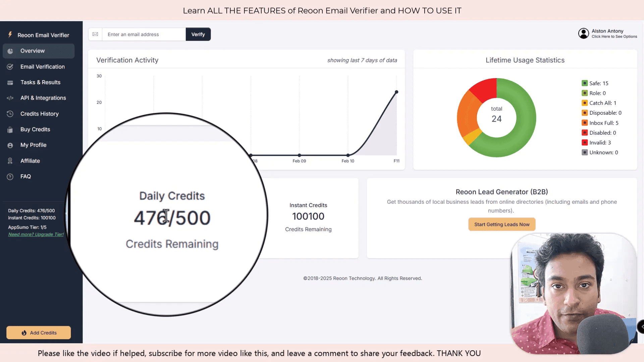The image size is (644, 362).
Task: Toggle the Safe legend swatch
Action: [x=585, y=83]
